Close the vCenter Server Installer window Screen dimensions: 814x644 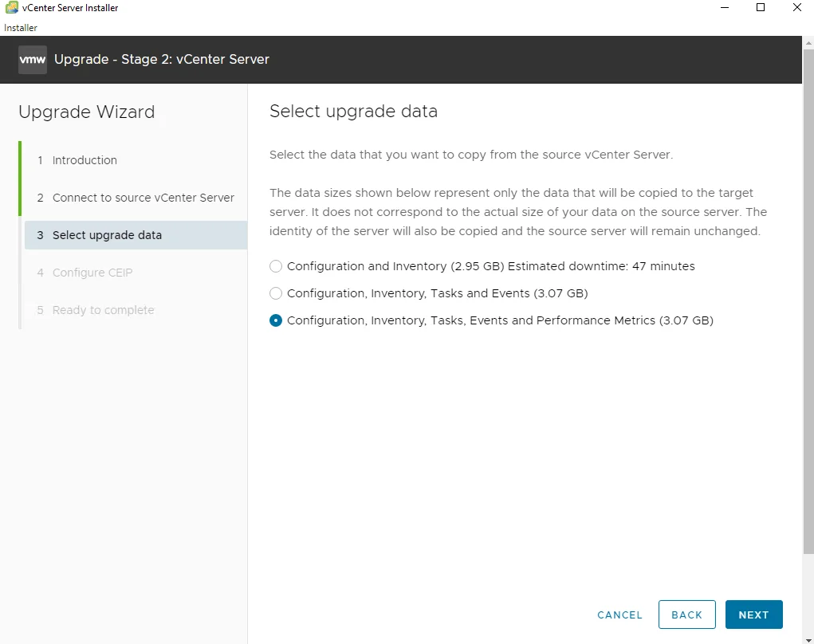pyautogui.click(x=797, y=8)
